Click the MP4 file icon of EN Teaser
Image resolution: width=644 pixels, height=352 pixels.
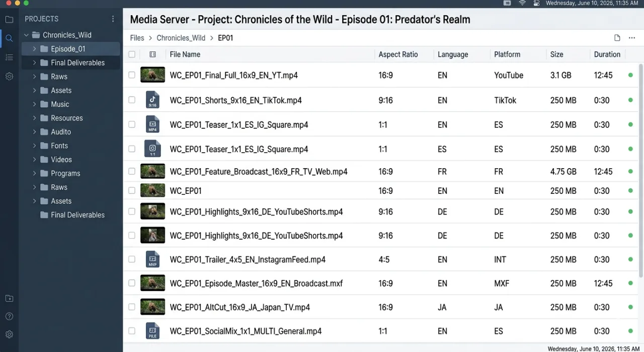152,124
